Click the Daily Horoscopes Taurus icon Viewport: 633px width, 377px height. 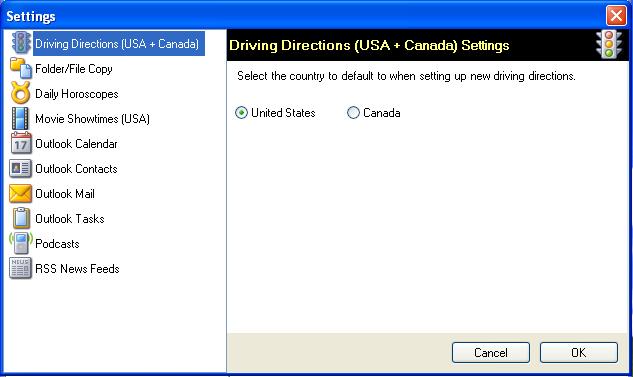pos(21,93)
